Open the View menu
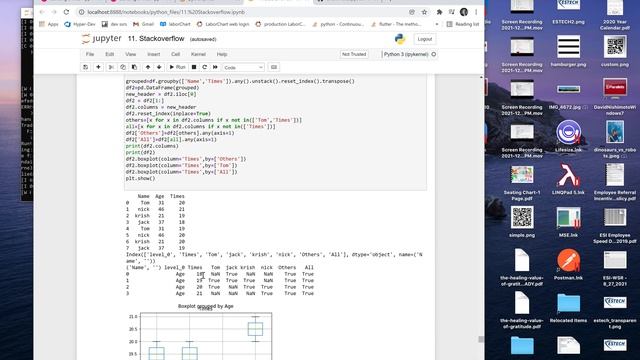Screen dimensions: 640x360 point(131,54)
